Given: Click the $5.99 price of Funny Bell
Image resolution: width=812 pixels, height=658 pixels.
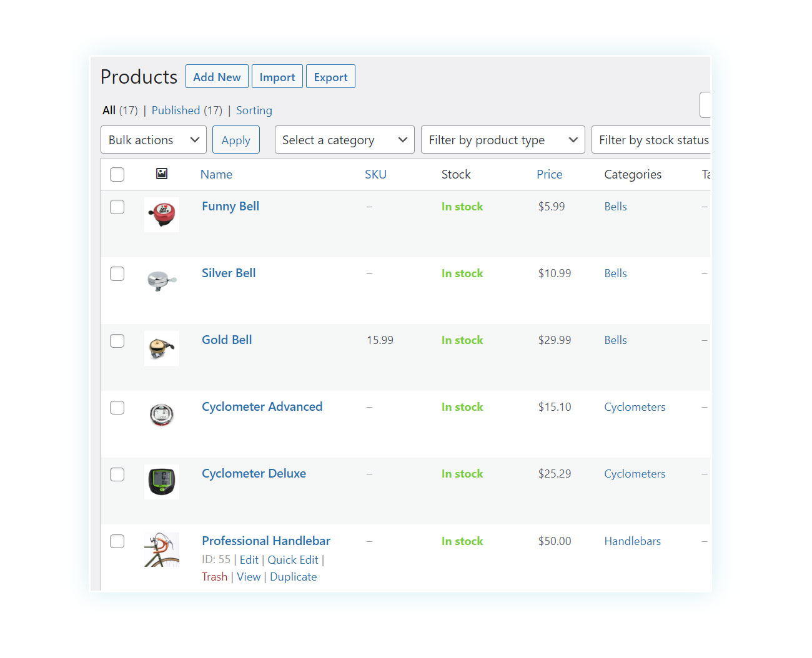Looking at the screenshot, I should pyautogui.click(x=552, y=207).
